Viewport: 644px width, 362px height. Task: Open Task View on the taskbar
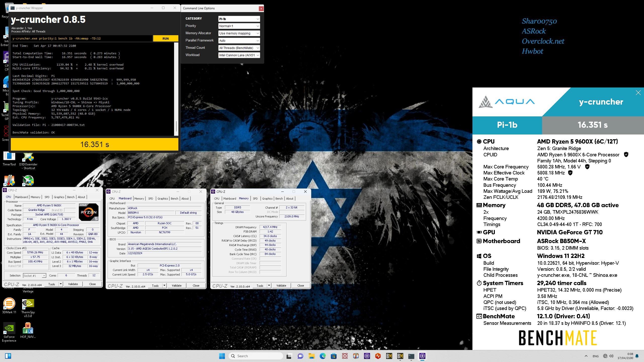[289, 356]
